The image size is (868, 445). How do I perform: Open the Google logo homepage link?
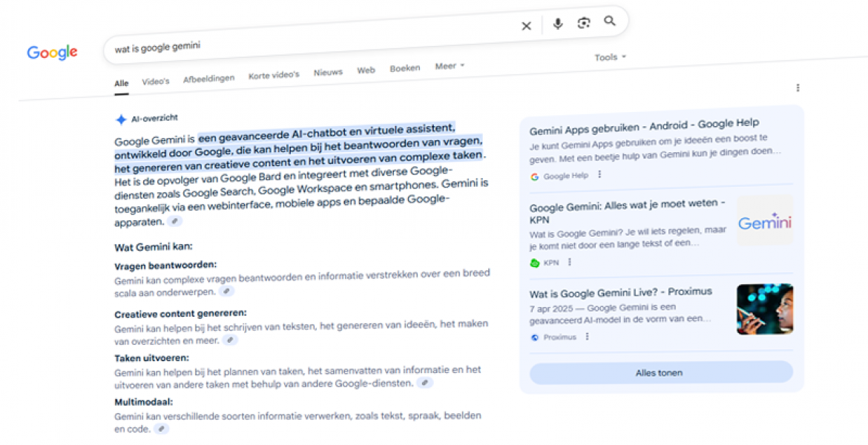(x=52, y=53)
